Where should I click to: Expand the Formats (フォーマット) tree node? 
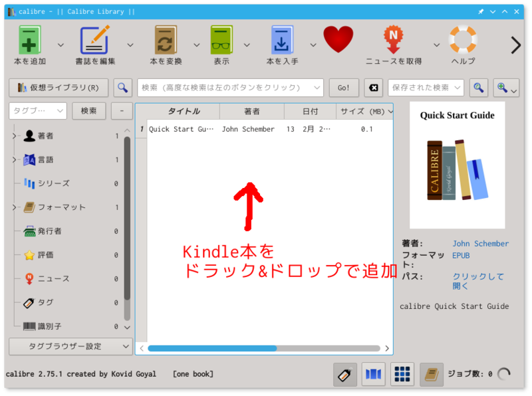[x=14, y=207]
